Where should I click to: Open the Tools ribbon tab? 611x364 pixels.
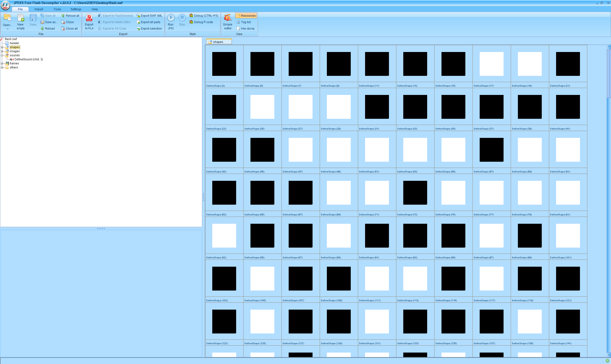pos(57,9)
